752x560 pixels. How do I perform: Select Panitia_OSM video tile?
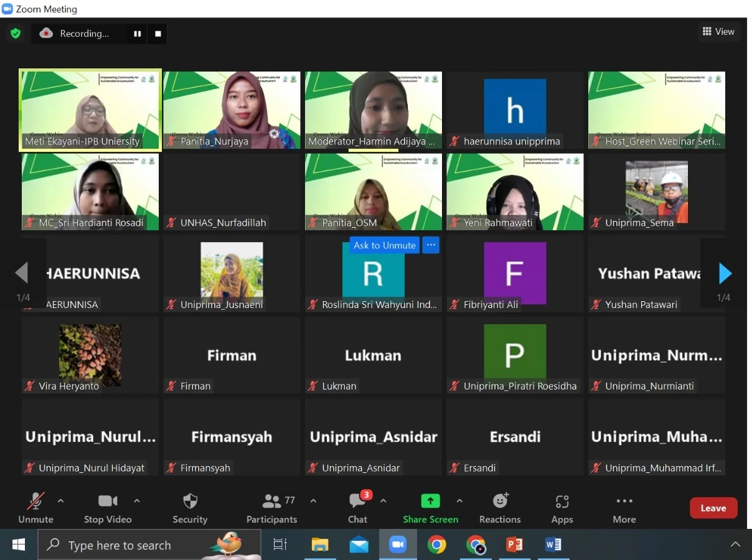click(374, 192)
